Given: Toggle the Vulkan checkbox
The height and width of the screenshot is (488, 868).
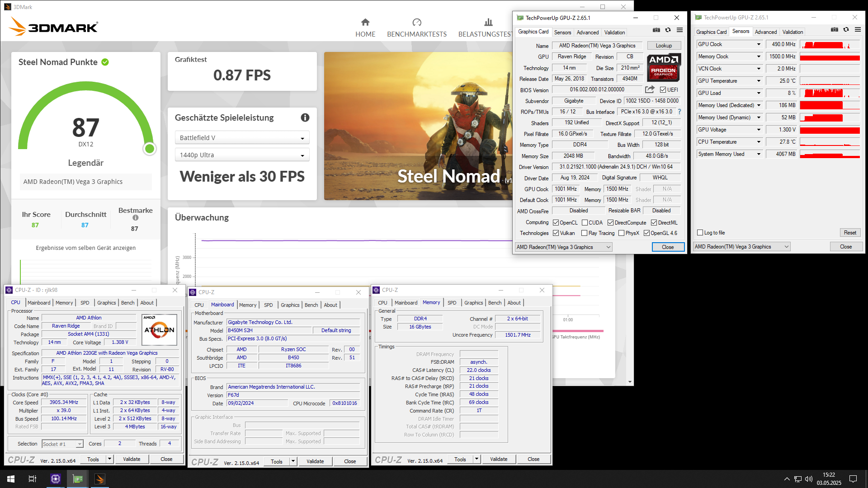Looking at the screenshot, I should (x=556, y=233).
